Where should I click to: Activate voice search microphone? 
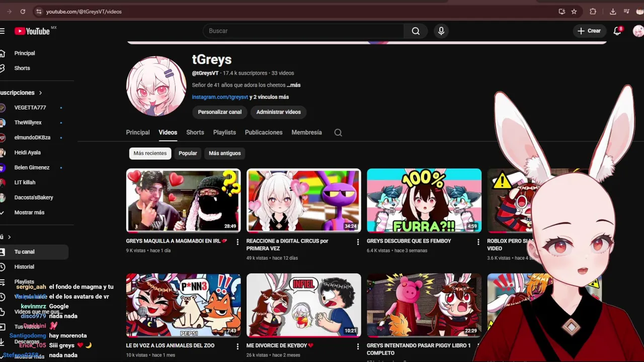pyautogui.click(x=441, y=31)
